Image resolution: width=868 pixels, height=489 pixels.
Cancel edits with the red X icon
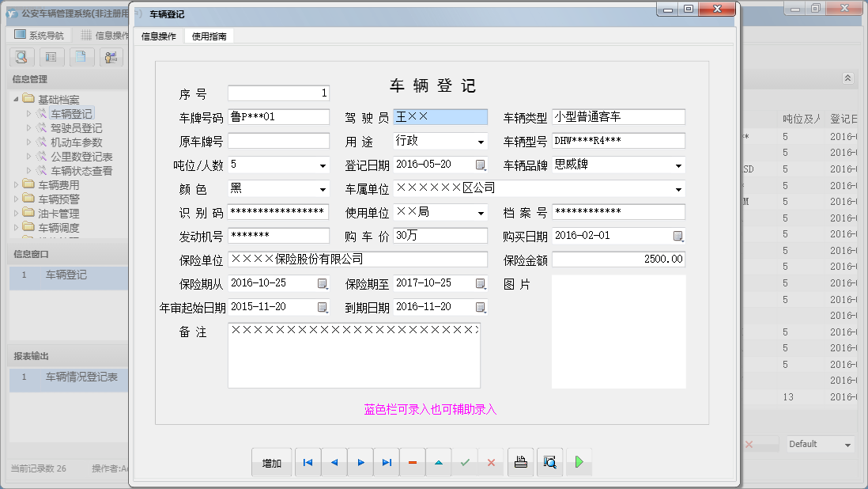pos(491,461)
